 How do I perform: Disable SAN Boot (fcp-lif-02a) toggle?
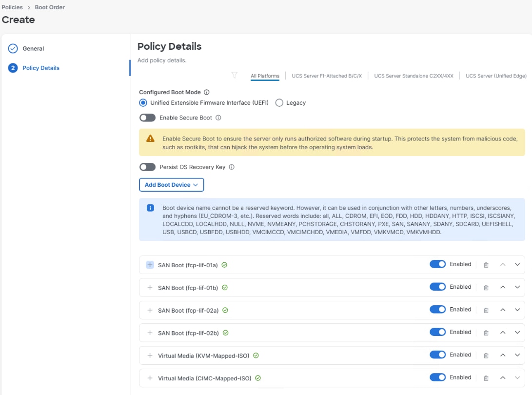coord(438,310)
